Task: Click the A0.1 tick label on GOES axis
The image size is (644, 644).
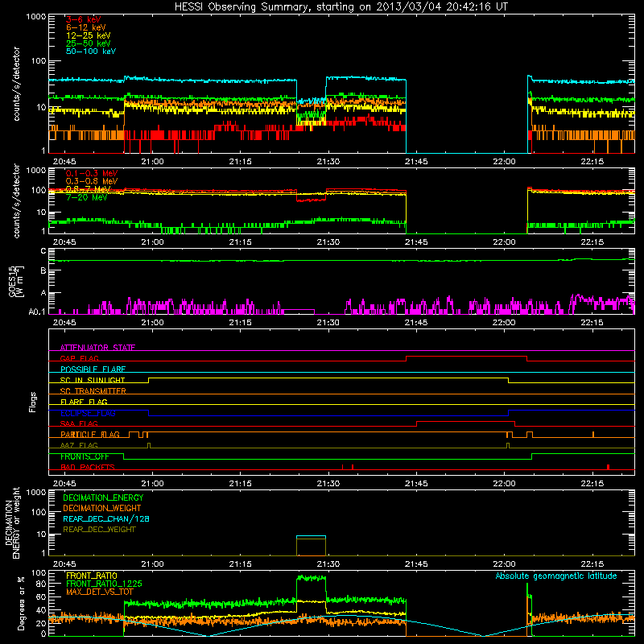Action: (37, 312)
